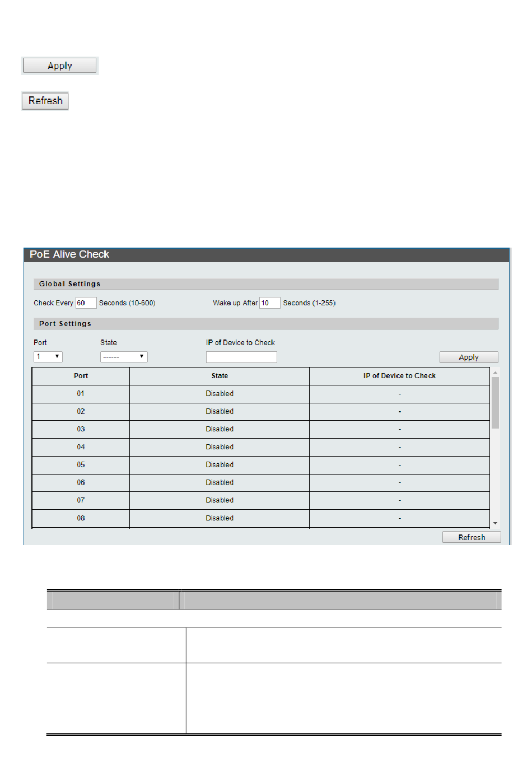Screen dimensions: 532x772
Task: Click the Wake up After label
Action: tap(235, 303)
